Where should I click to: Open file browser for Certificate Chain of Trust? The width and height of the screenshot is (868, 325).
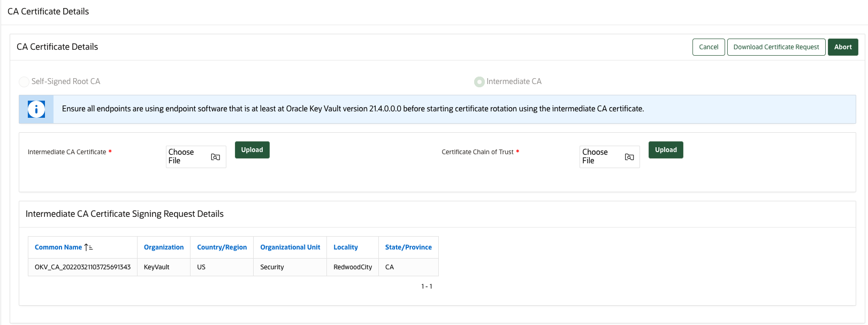click(629, 156)
